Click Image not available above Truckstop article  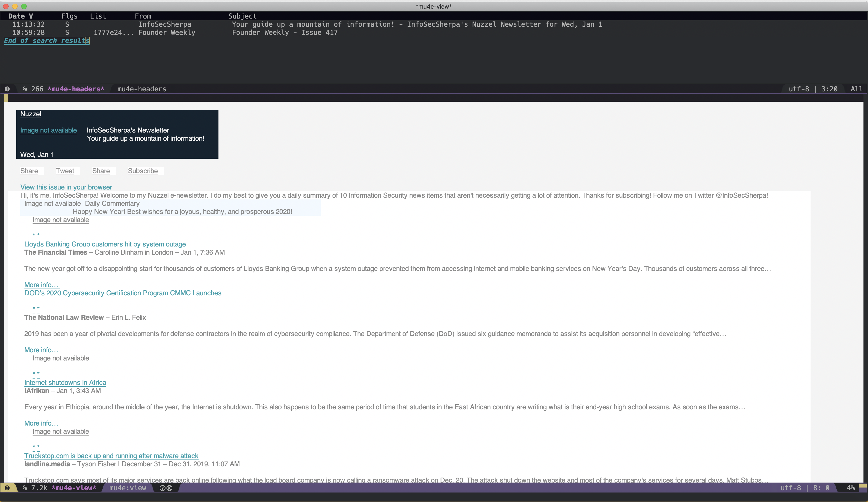(61, 431)
